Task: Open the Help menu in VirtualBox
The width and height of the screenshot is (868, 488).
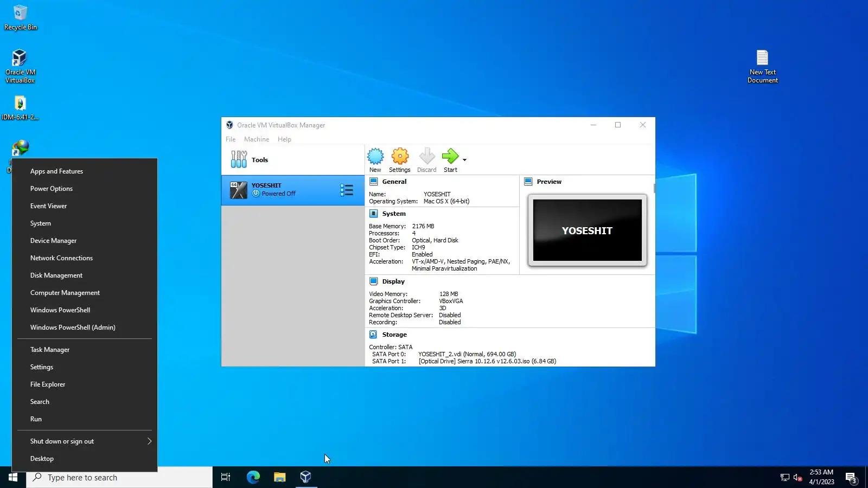Action: pyautogui.click(x=284, y=139)
